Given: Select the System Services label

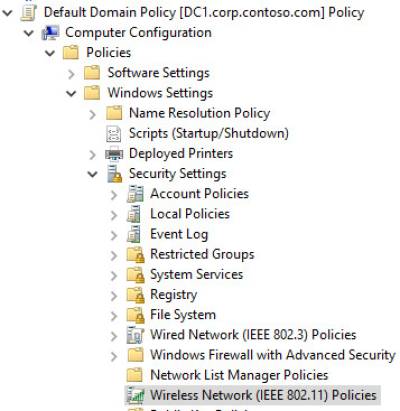Looking at the screenshot, I should (x=196, y=275).
